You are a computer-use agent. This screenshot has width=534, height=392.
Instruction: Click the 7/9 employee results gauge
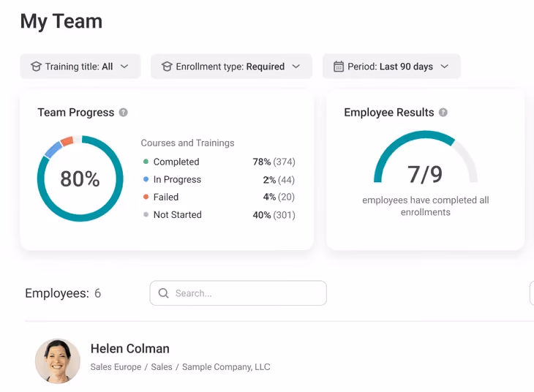[425, 158]
